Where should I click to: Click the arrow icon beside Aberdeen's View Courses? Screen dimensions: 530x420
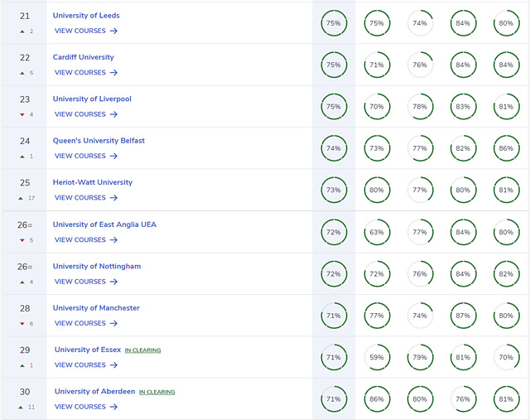coord(113,407)
